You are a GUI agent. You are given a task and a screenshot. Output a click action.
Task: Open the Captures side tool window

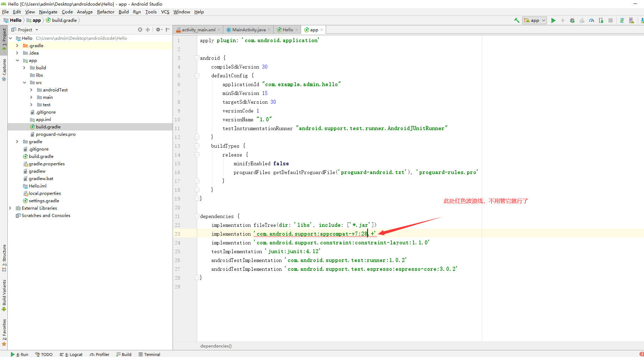(4, 70)
